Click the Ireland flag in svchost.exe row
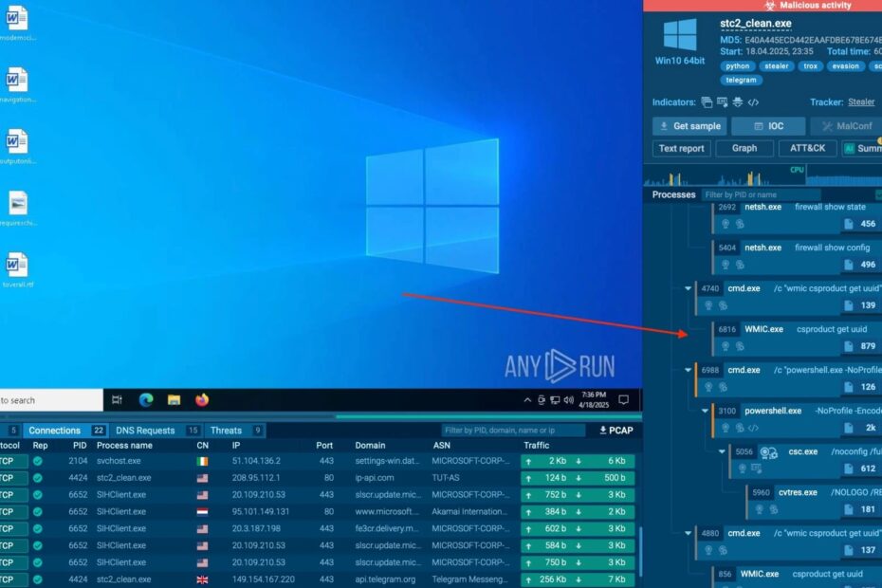This screenshot has height=588, width=882. click(x=202, y=462)
